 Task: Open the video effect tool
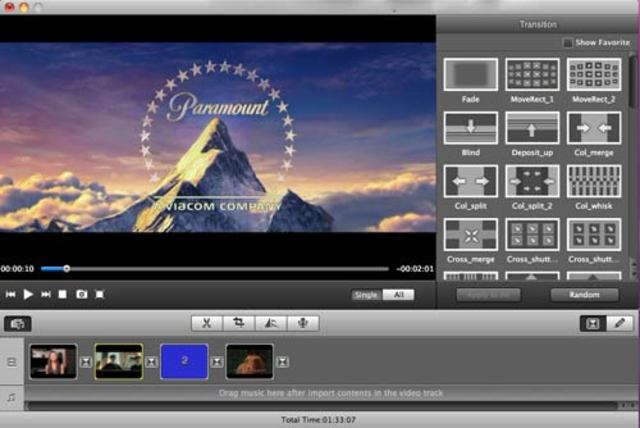coord(271,323)
